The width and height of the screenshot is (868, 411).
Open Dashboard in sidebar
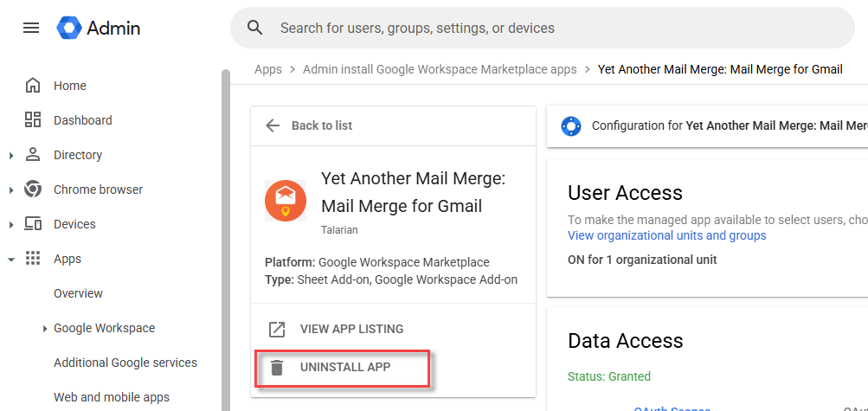point(82,120)
